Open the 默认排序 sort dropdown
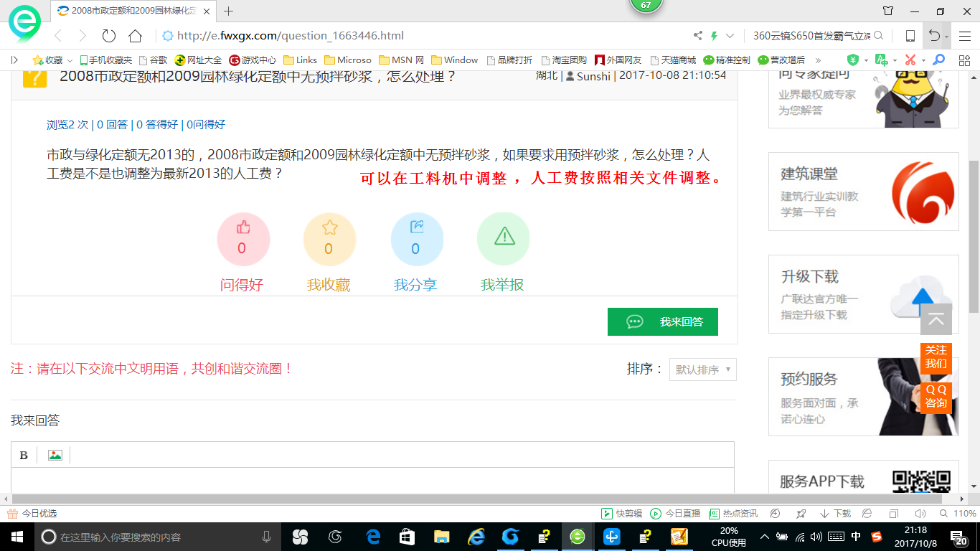This screenshot has width=980, height=551. click(703, 369)
